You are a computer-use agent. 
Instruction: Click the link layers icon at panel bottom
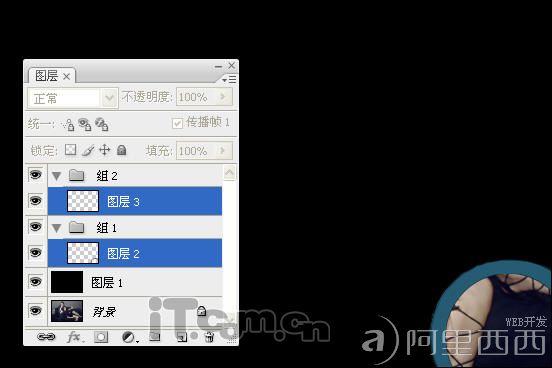point(46,337)
